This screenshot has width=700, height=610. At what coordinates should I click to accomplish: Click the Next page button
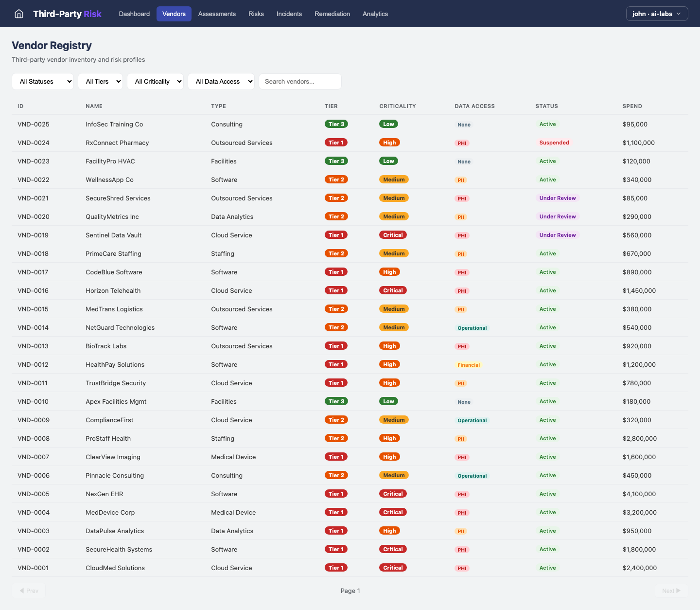(x=671, y=591)
